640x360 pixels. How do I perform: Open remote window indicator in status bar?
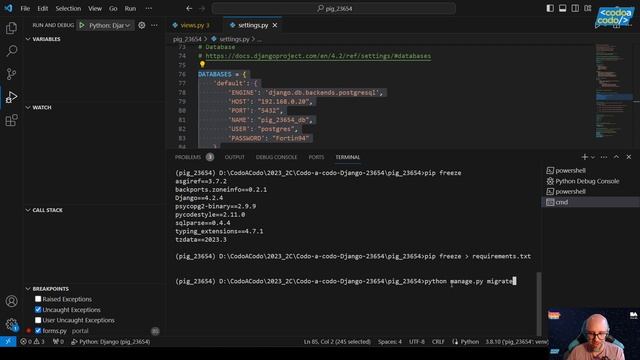[8, 342]
